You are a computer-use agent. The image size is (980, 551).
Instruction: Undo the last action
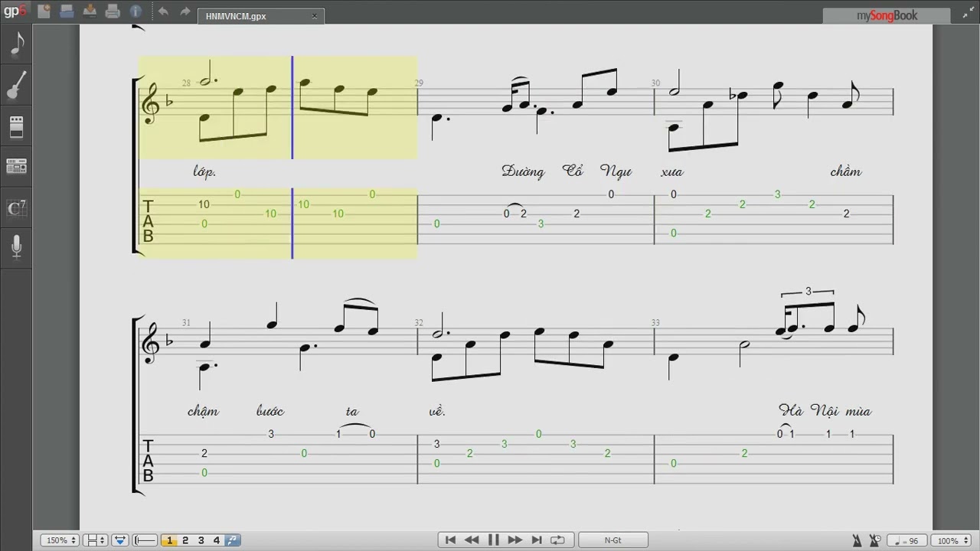click(x=163, y=11)
